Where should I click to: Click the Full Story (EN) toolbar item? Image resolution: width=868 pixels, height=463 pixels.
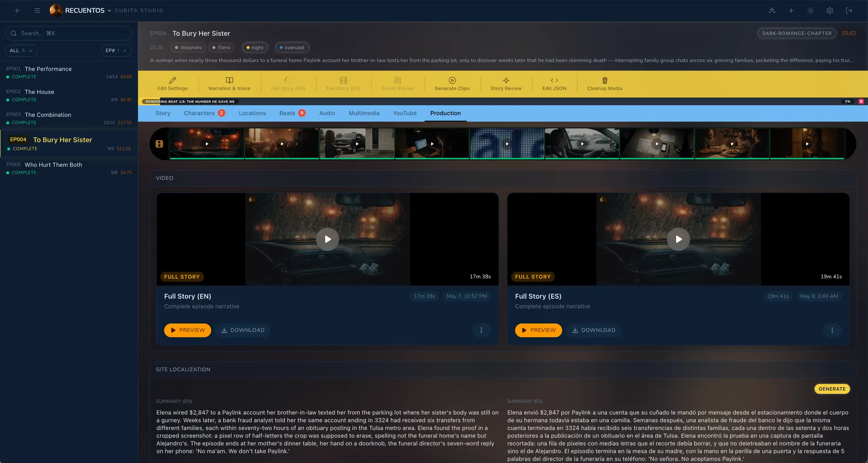coord(288,84)
